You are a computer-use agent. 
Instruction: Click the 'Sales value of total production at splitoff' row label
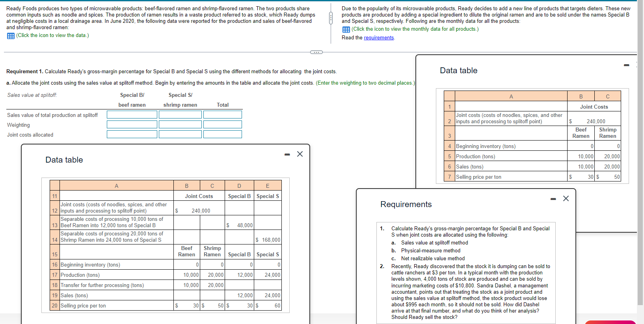pyautogui.click(x=52, y=115)
